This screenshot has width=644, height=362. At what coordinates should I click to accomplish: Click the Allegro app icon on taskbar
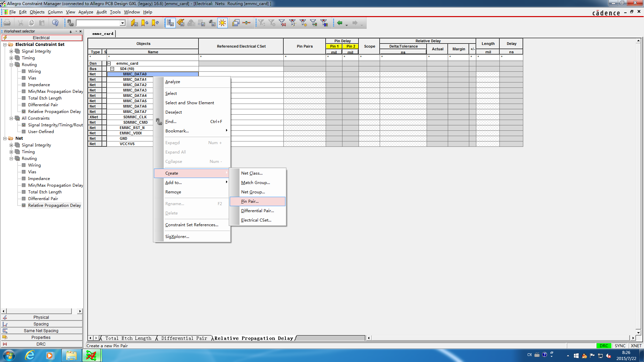coord(91,355)
